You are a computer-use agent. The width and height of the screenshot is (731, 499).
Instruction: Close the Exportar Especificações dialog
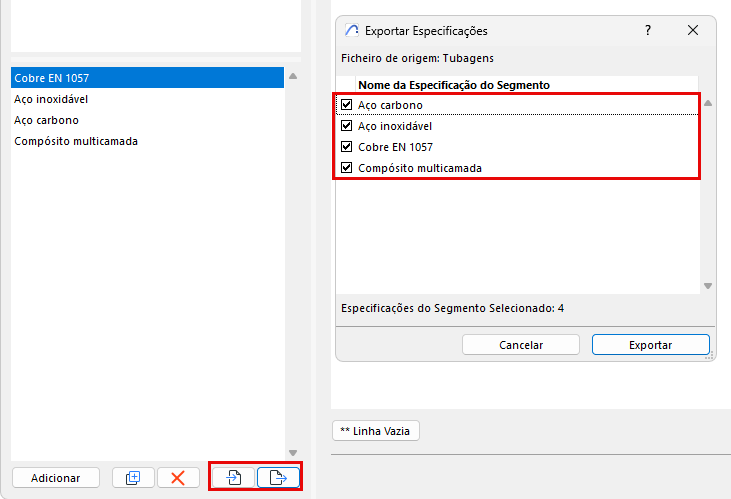693,31
